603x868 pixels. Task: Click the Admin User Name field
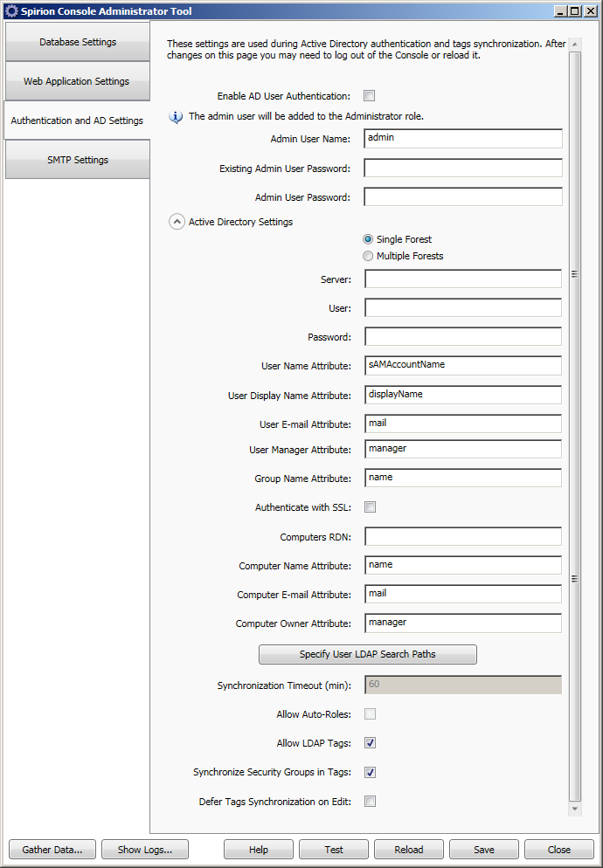[x=462, y=139]
